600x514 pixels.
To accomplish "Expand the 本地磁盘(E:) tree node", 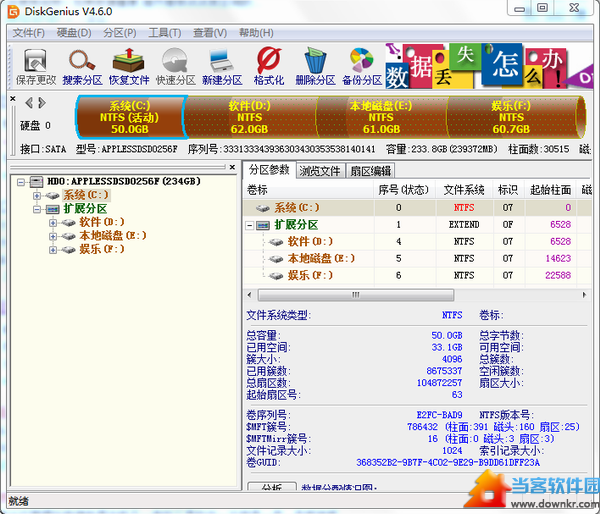I will pyautogui.click(x=53, y=236).
